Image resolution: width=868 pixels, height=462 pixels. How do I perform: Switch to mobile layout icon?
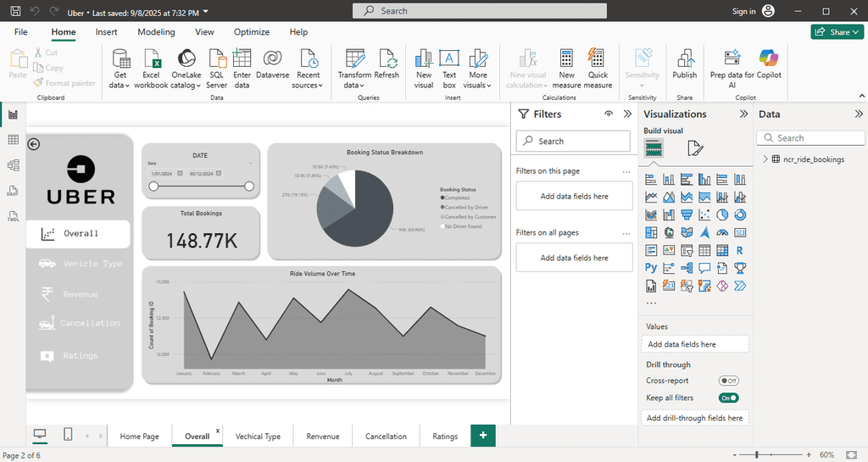[68, 434]
